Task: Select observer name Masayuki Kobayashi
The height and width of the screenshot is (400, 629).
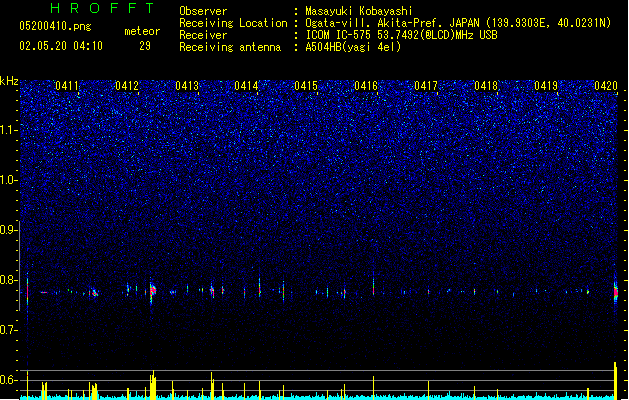Action: [359, 11]
